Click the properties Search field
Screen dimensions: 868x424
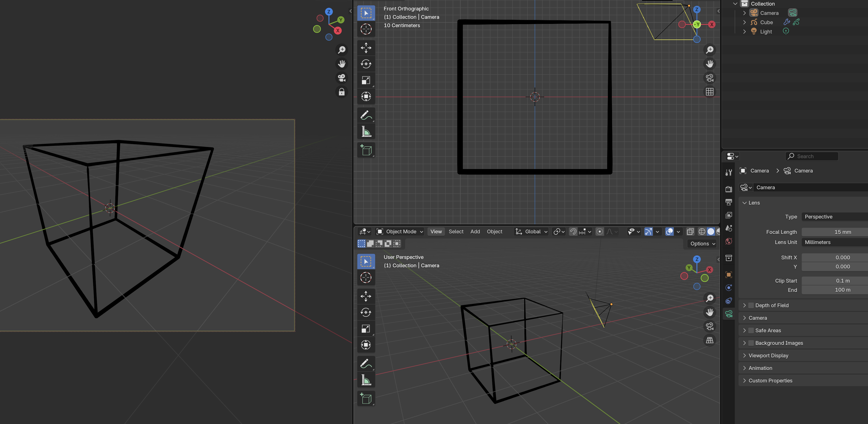[812, 157]
